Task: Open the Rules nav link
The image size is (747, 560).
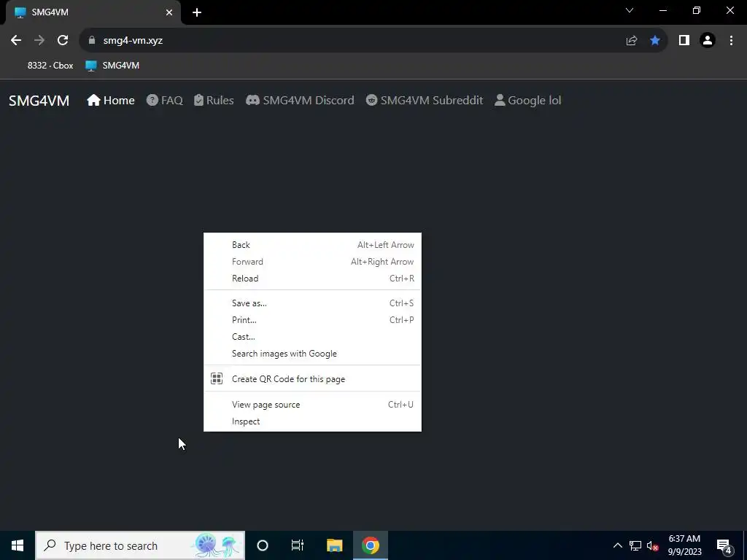Action: (x=214, y=101)
